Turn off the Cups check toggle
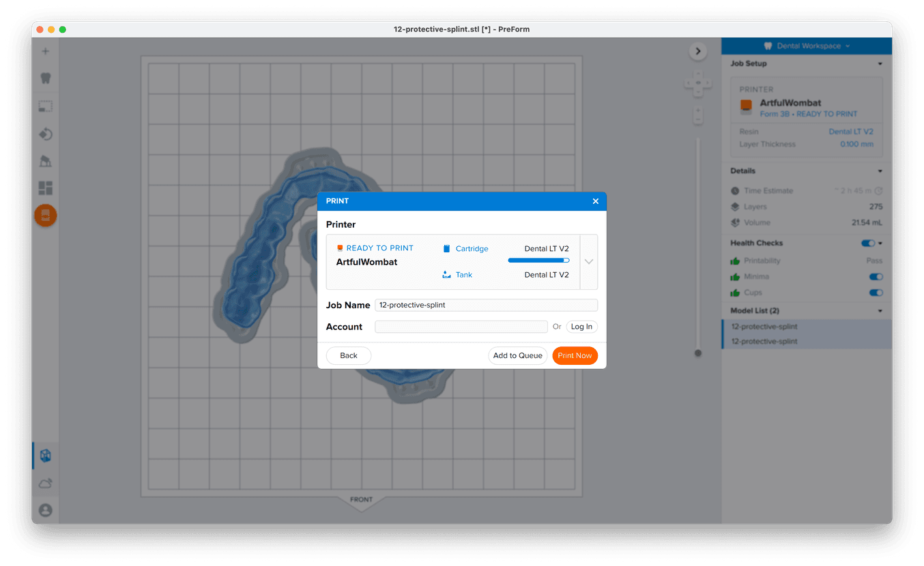924x566 pixels. (x=875, y=293)
